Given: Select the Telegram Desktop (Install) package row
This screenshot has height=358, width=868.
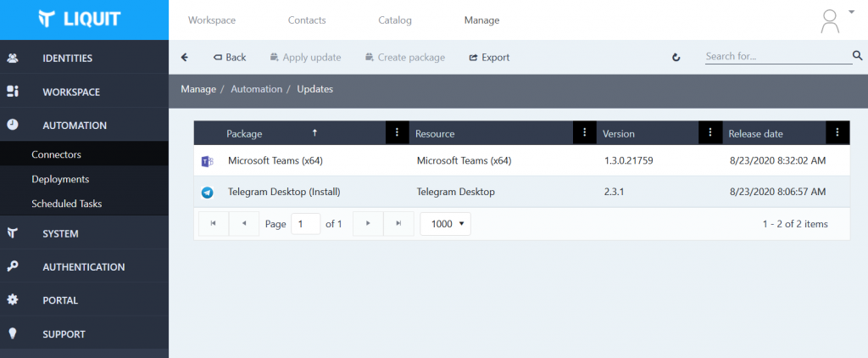Looking at the screenshot, I should pyautogui.click(x=521, y=192).
